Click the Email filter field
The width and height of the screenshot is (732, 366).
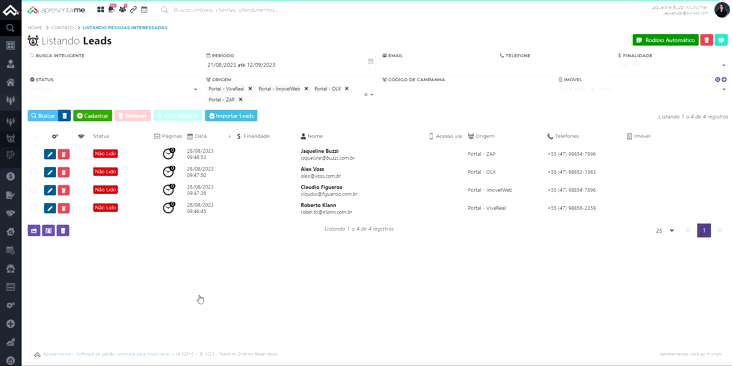coord(438,65)
